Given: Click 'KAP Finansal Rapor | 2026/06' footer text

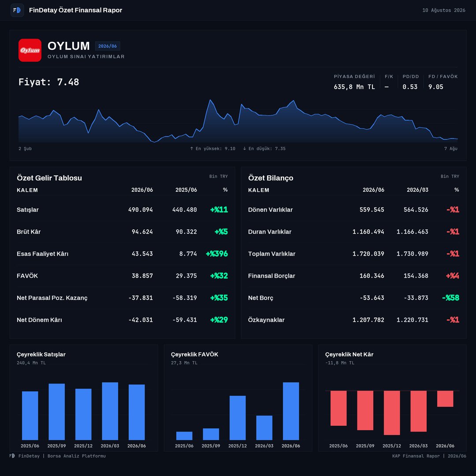Looking at the screenshot, I should pos(429,456).
